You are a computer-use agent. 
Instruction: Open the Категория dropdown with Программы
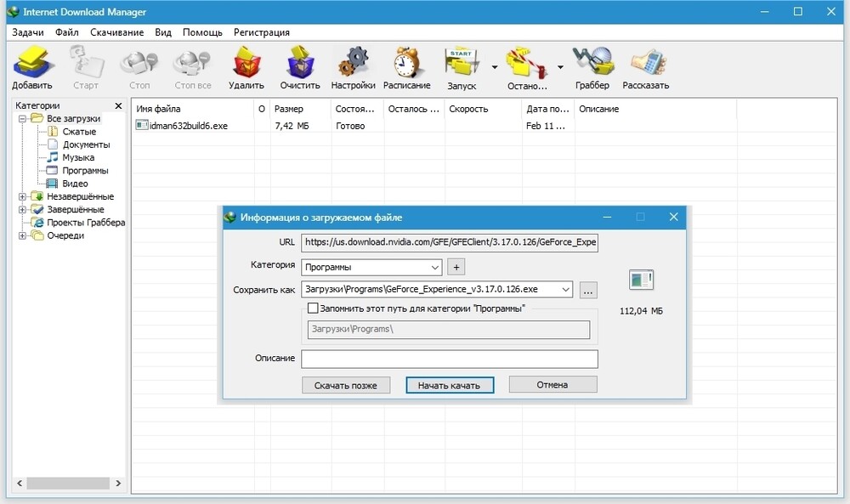[371, 267]
